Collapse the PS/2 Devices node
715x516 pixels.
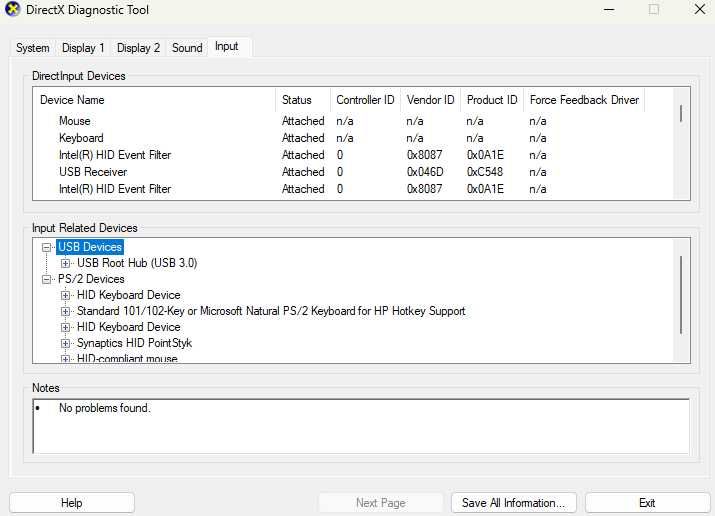pyautogui.click(x=46, y=279)
